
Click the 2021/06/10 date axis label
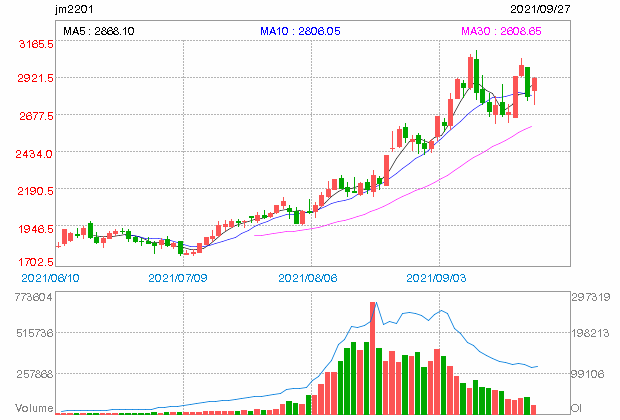coord(50,278)
